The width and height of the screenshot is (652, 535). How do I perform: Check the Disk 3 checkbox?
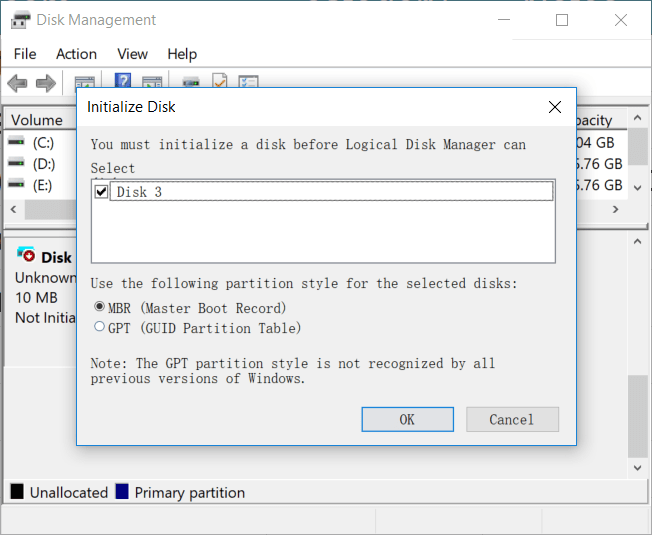[x=101, y=192]
